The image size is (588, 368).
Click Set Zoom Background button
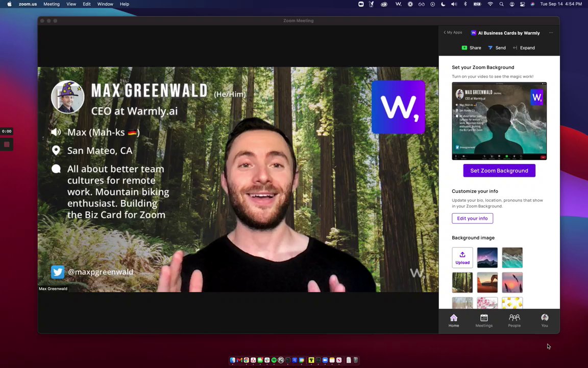coord(499,171)
